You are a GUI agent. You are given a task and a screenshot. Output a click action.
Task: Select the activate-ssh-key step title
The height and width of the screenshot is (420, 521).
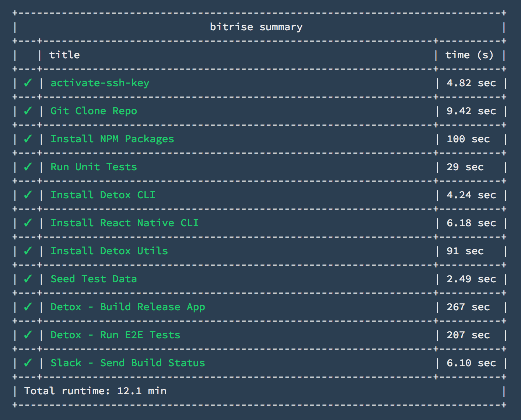tap(100, 83)
